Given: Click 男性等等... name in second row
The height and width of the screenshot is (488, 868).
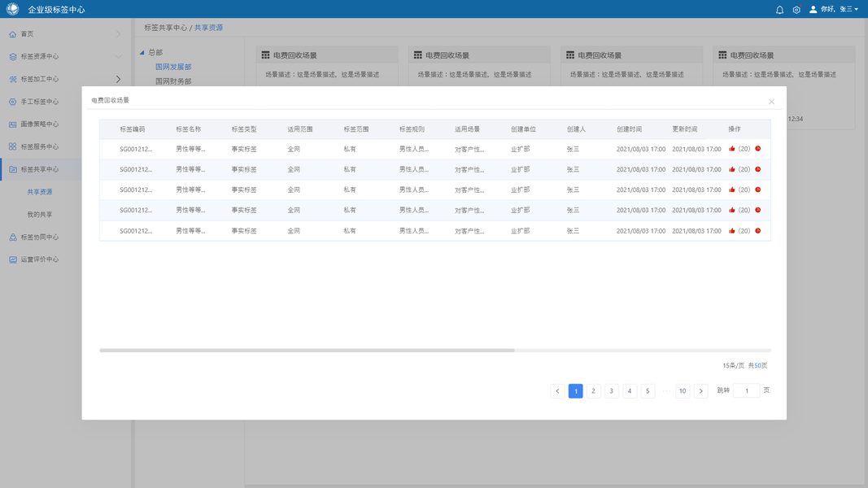Looking at the screenshot, I should (x=190, y=170).
